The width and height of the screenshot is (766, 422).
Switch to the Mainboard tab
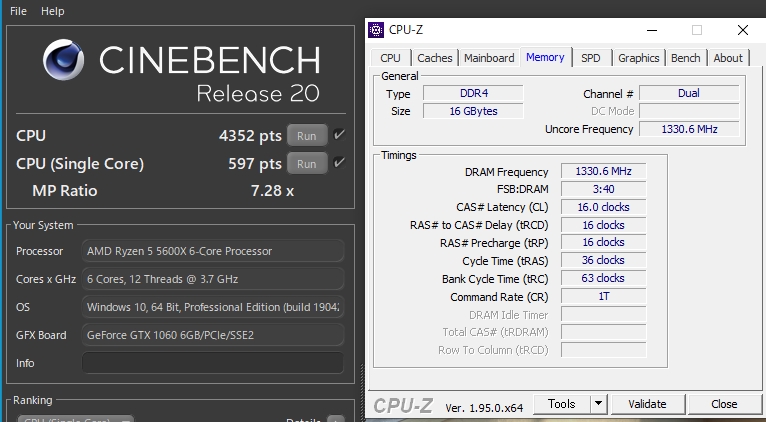(489, 58)
